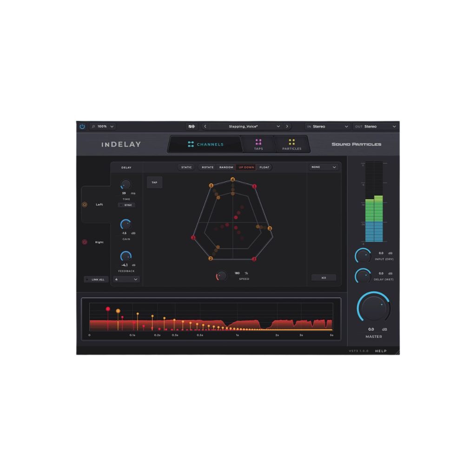Open the None dropdown
The width and height of the screenshot is (476, 476).
click(x=324, y=167)
